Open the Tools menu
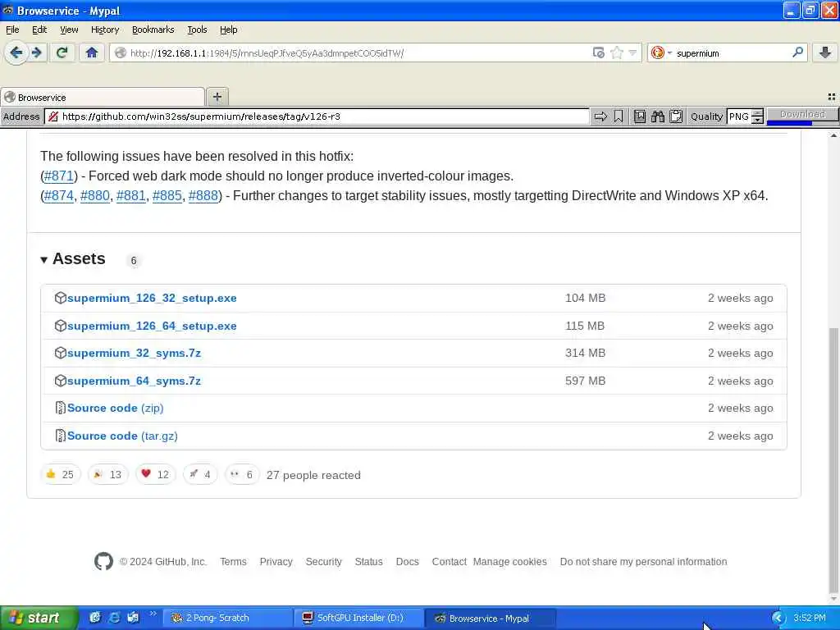This screenshot has height=630, width=840. pyautogui.click(x=197, y=30)
